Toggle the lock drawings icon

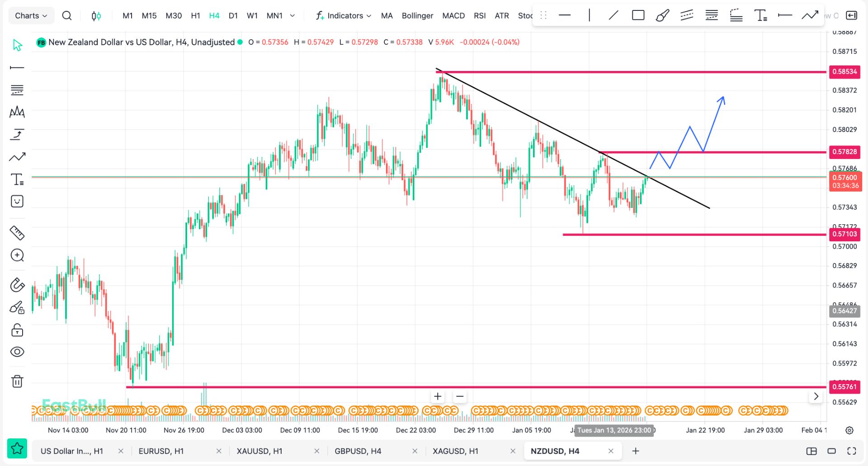(17, 330)
